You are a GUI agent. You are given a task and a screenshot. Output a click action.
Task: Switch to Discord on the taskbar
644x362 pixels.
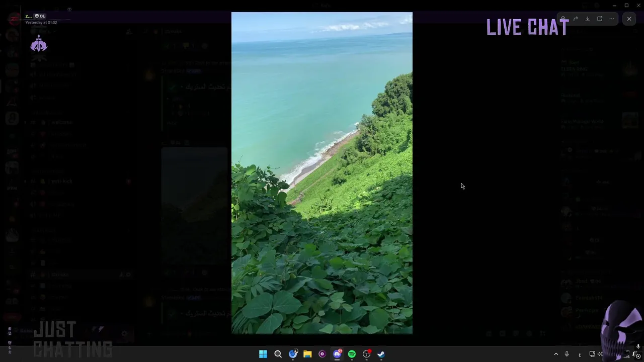[337, 354]
